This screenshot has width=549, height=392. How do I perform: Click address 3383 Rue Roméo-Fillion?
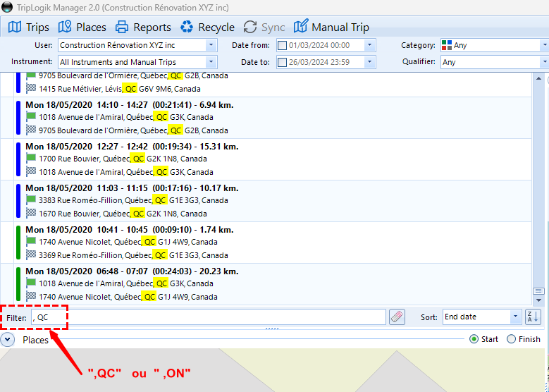pyautogui.click(x=133, y=200)
